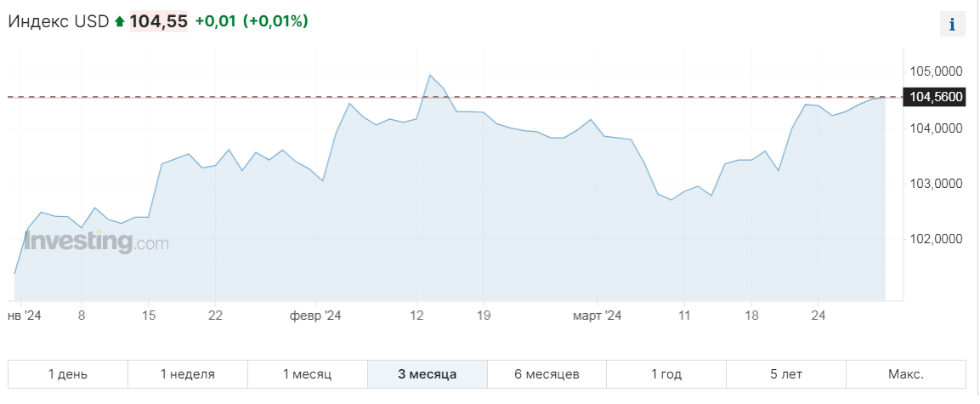This screenshot has width=980, height=404.
Task: Click the март '24 axis label
Action: coord(598,316)
